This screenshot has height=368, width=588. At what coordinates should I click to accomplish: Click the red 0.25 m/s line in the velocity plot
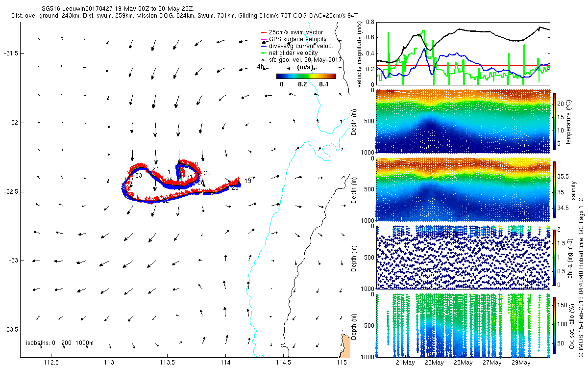click(463, 65)
